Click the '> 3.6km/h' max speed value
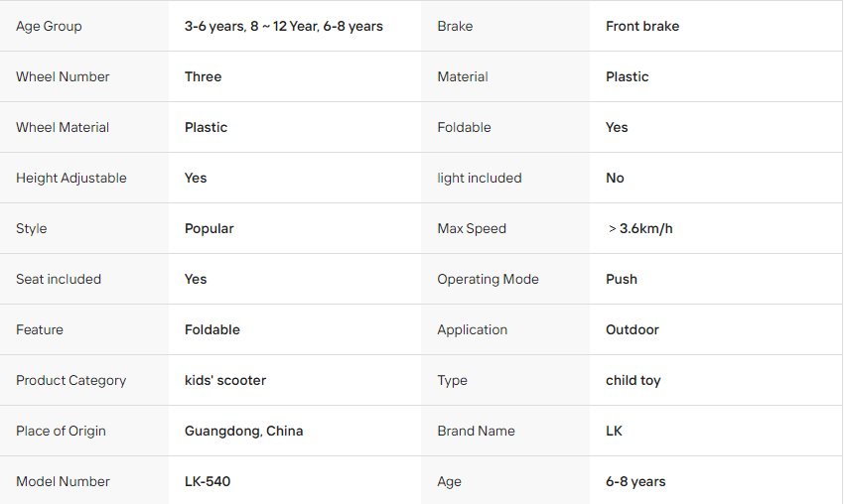This screenshot has height=504, width=845. point(640,228)
